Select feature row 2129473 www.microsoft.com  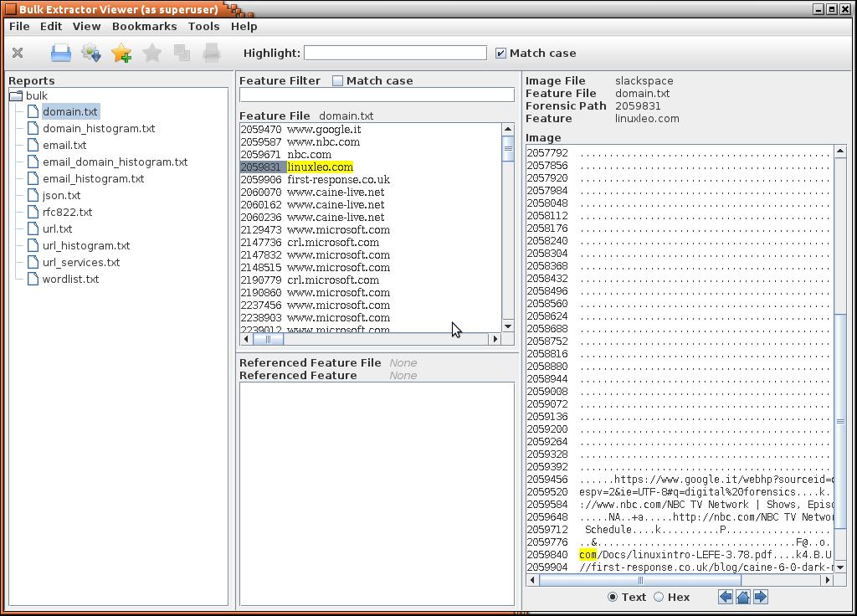click(316, 230)
